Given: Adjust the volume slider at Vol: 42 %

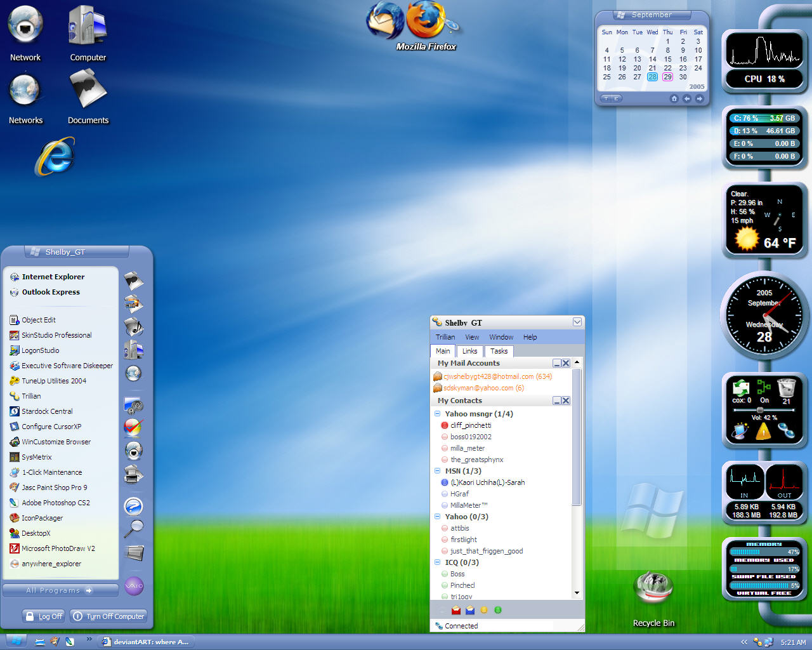Looking at the screenshot, I should [760, 410].
